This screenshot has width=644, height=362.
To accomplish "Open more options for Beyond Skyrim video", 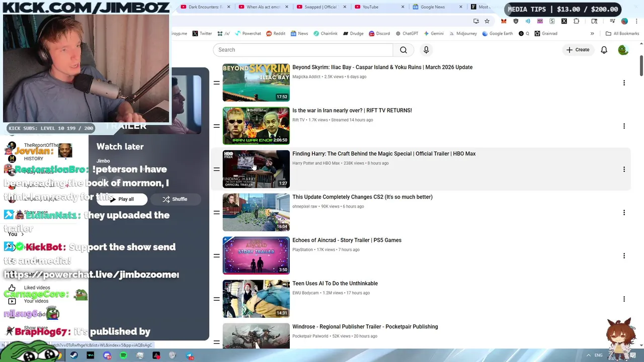I will (624, 82).
